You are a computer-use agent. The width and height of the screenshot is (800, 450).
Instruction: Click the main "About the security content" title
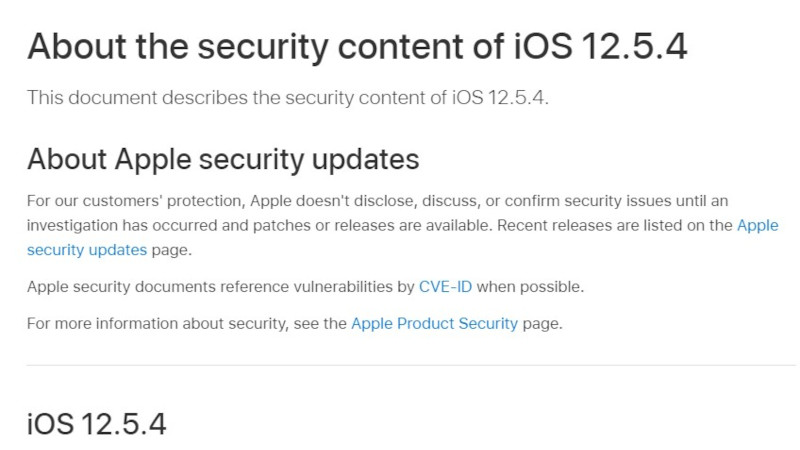pos(357,46)
